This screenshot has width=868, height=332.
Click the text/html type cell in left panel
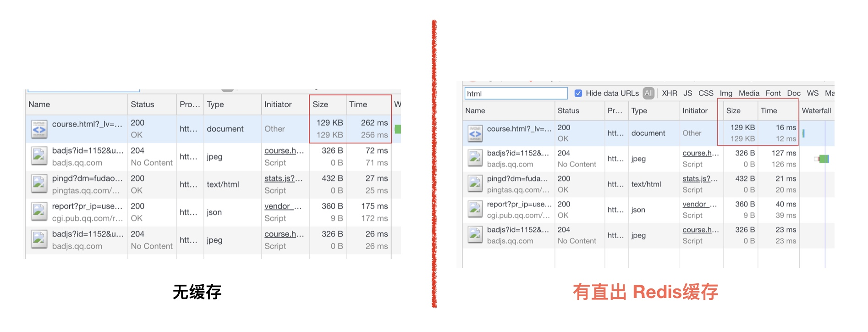[x=223, y=184]
